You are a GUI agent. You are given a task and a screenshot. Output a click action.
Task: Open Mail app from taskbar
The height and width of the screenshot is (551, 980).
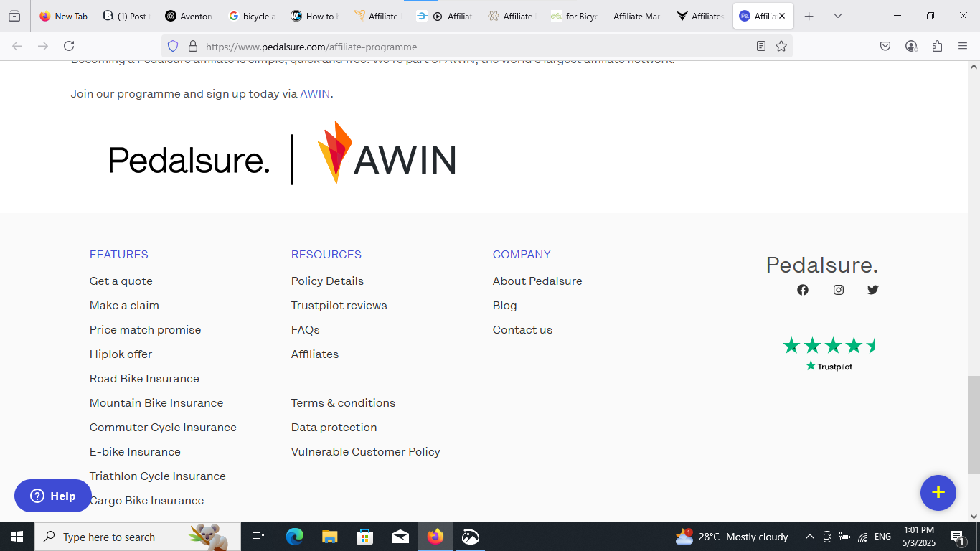coord(400,537)
